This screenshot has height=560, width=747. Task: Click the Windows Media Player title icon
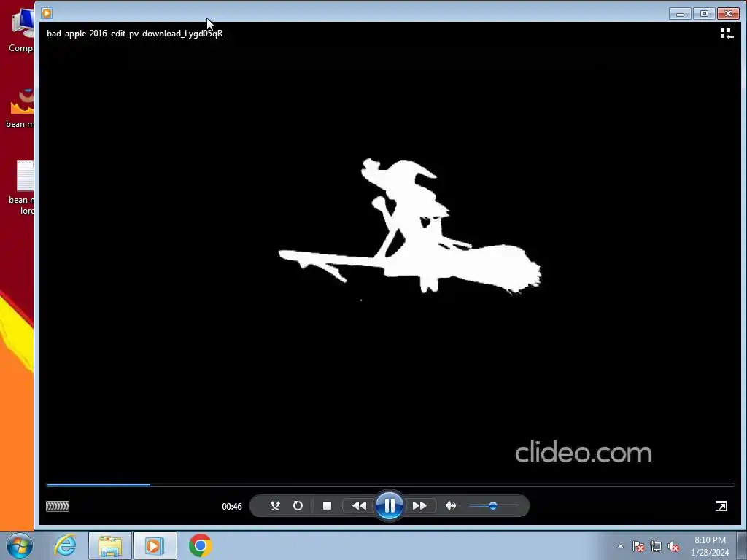47,13
